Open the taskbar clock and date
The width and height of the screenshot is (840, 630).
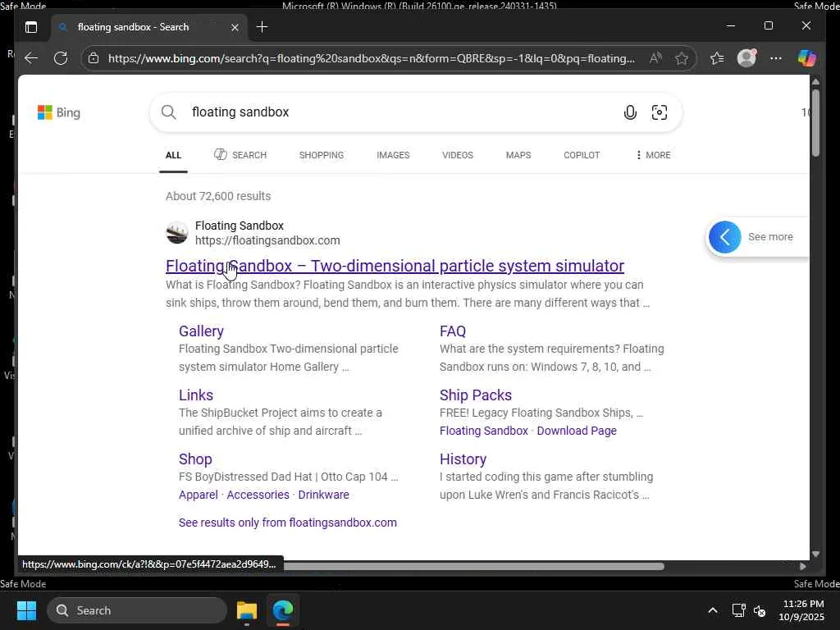click(801, 610)
